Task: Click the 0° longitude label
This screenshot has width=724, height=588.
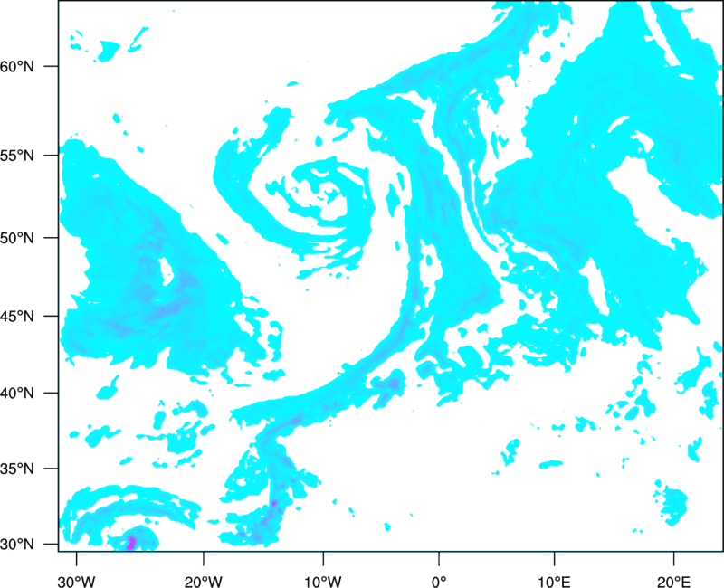Action: [439, 582]
